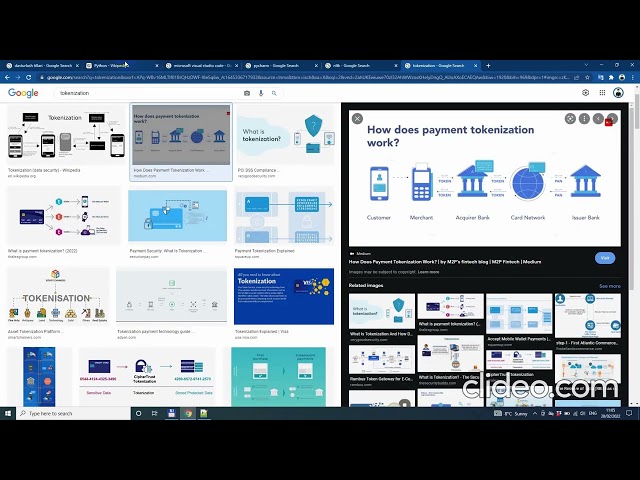Open the browser extensions puzzle icon

click(611, 77)
